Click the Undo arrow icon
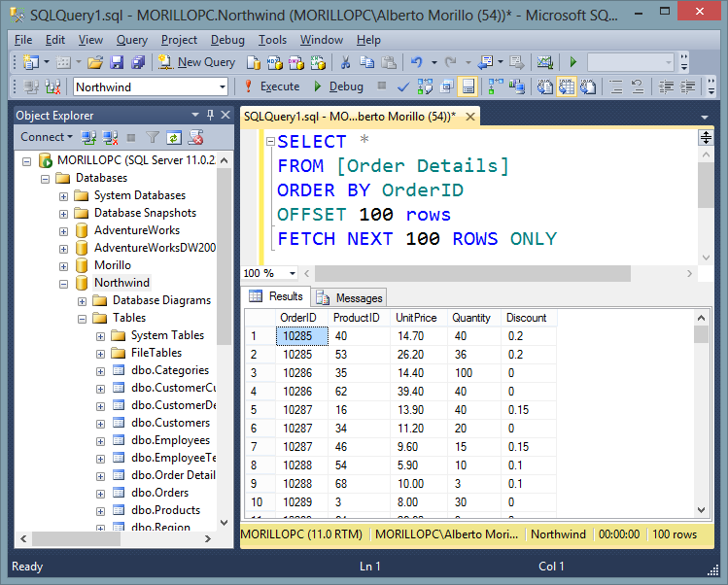The width and height of the screenshot is (728, 585). (x=416, y=62)
